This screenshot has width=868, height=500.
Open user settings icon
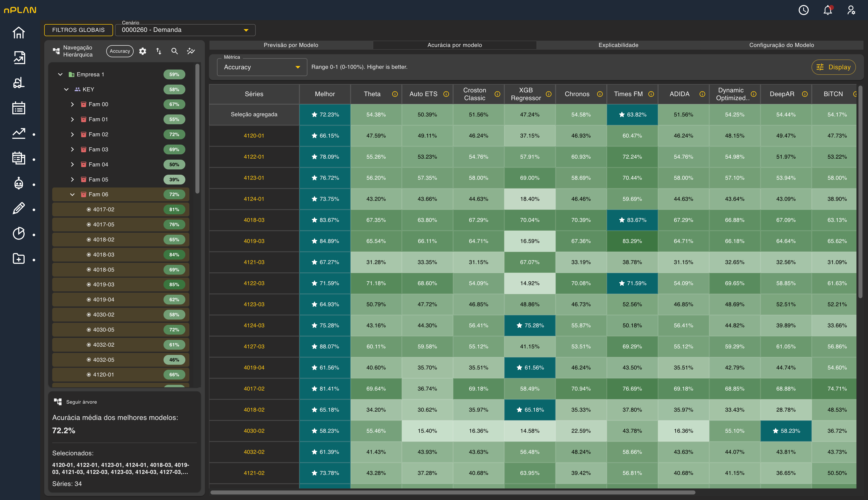(851, 10)
